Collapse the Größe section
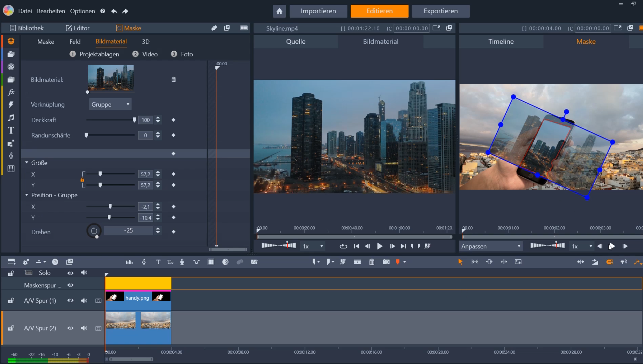The width and height of the screenshot is (643, 364). point(27,162)
